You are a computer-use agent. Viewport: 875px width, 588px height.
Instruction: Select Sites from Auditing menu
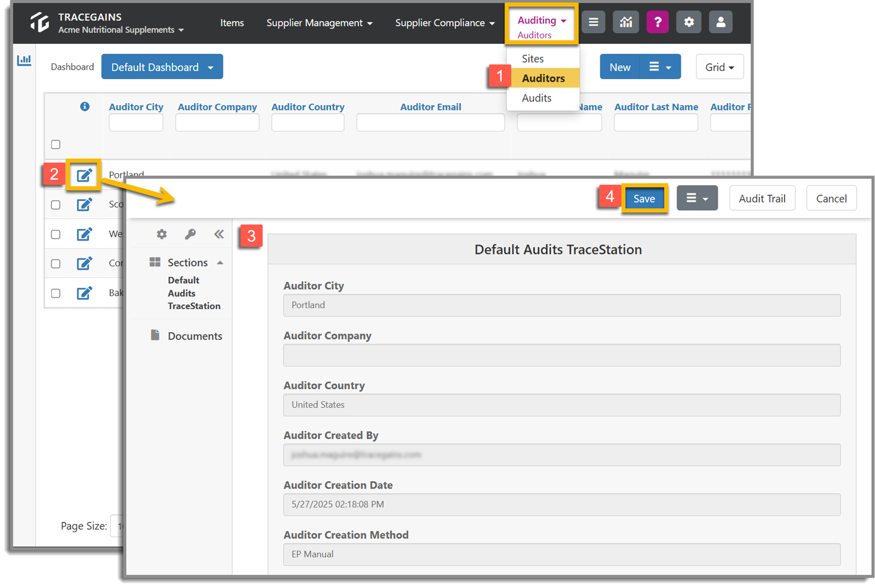[533, 59]
